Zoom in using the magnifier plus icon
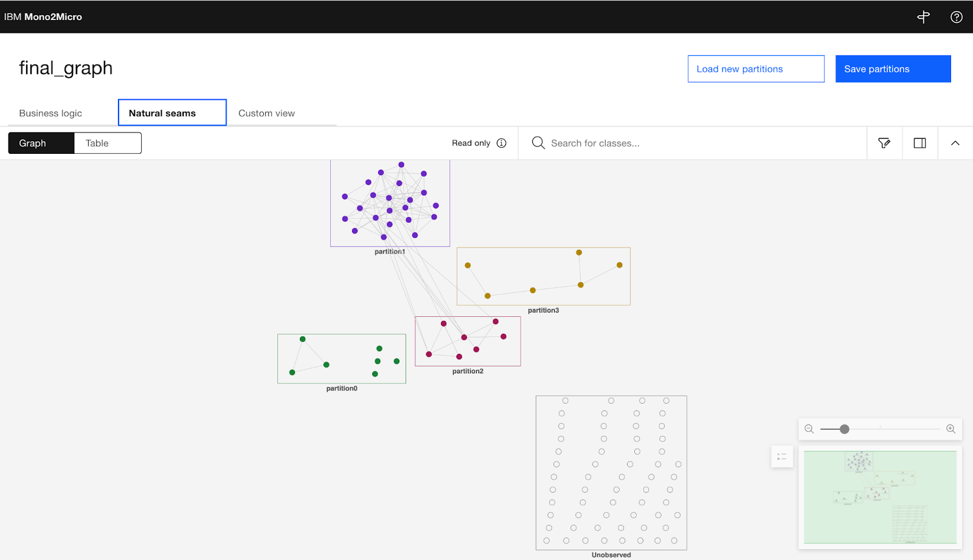 point(950,429)
